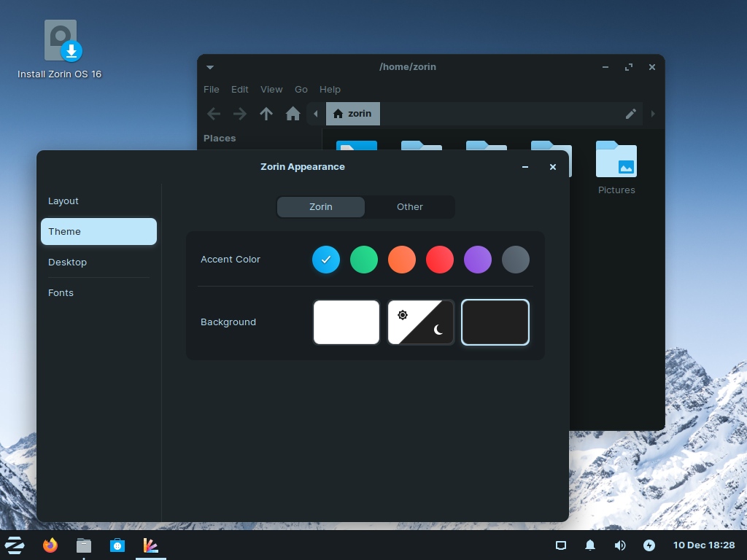Screen dimensions: 747x560
Task: Choose the blue accent color
Action: click(x=326, y=260)
